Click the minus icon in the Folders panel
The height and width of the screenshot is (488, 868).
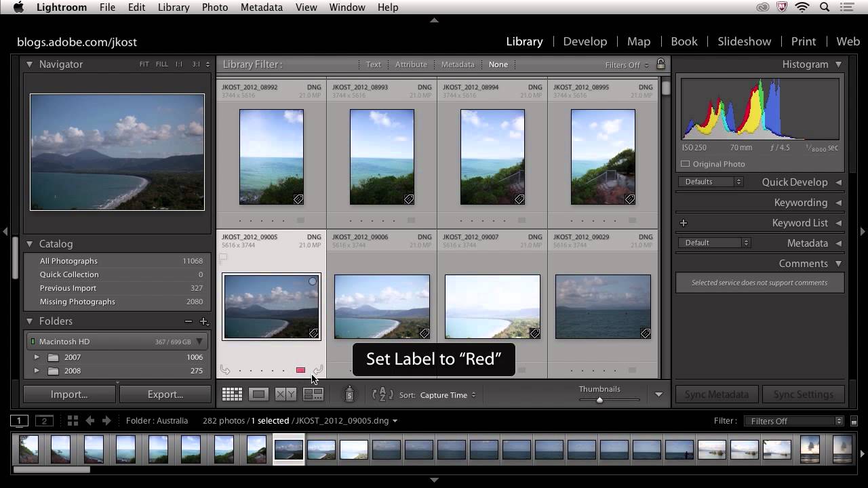click(189, 321)
